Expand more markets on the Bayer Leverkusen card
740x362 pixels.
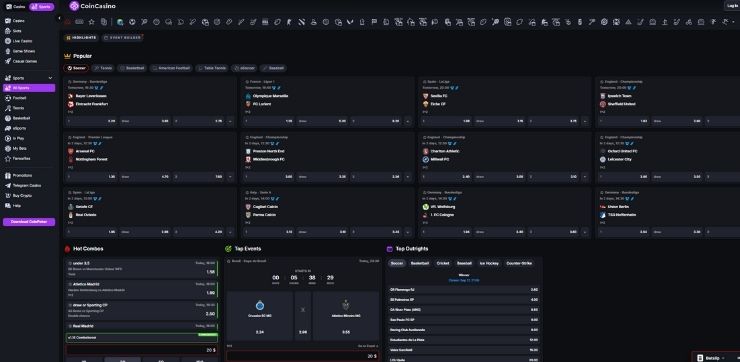pos(230,121)
